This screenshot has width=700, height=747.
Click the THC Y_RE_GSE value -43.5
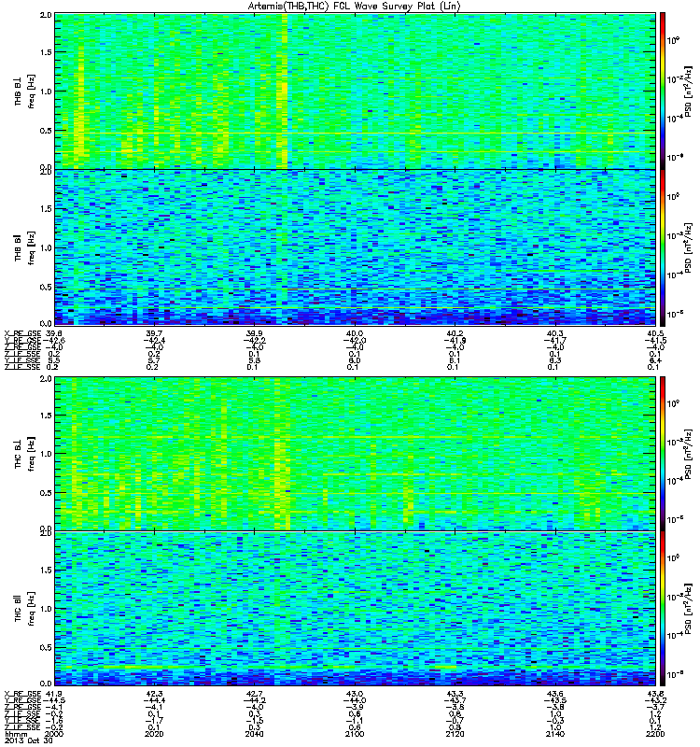tap(555, 700)
